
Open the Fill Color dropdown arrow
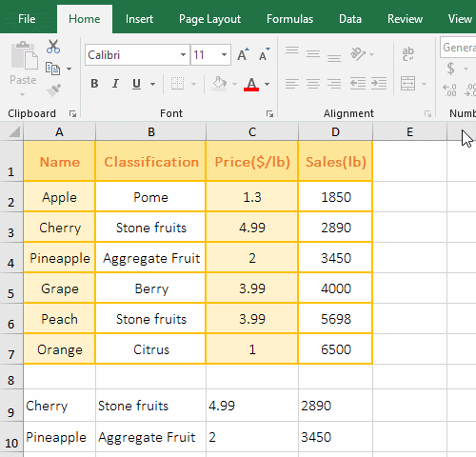[235, 84]
